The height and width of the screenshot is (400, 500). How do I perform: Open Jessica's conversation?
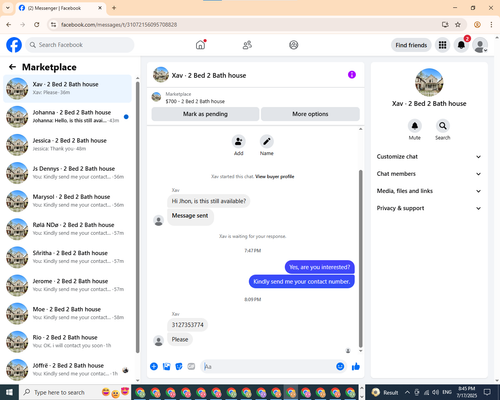pyautogui.click(x=68, y=145)
